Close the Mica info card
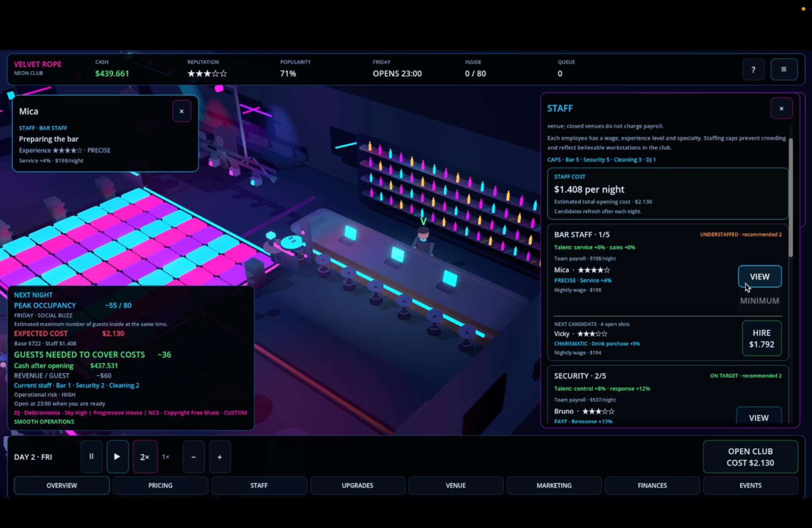 click(x=182, y=111)
